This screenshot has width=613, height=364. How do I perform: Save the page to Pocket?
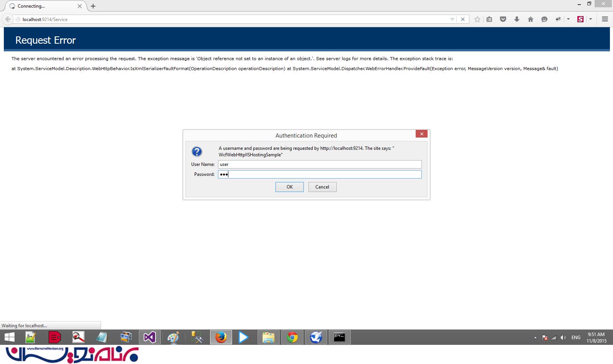point(503,19)
